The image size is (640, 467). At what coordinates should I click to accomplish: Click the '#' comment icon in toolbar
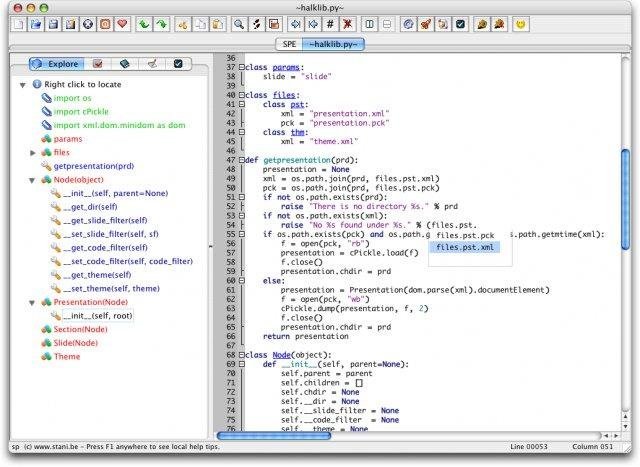pos(330,23)
